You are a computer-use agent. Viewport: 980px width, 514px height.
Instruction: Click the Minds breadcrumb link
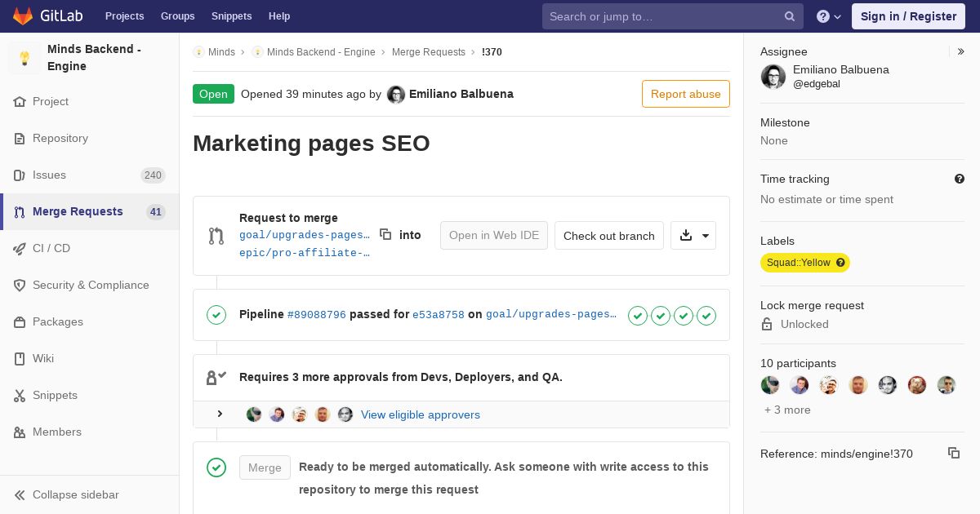point(221,52)
